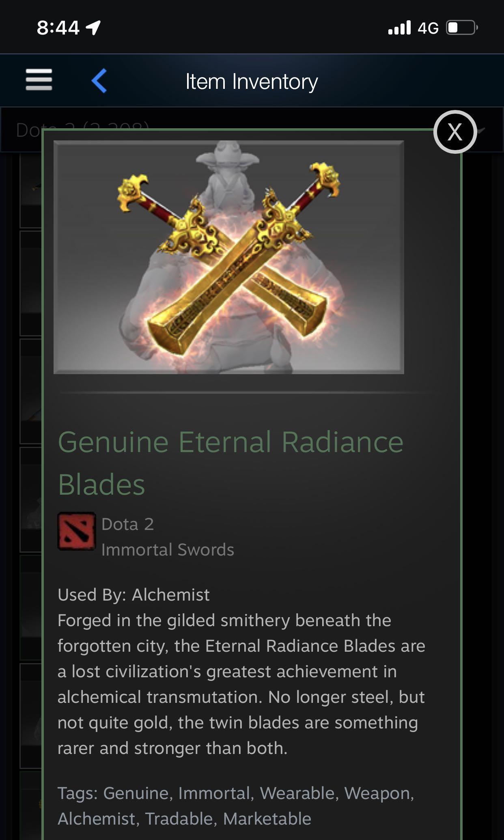This screenshot has width=504, height=840.
Task: Tap the Eternal Radiance Blades preview image
Action: click(229, 257)
